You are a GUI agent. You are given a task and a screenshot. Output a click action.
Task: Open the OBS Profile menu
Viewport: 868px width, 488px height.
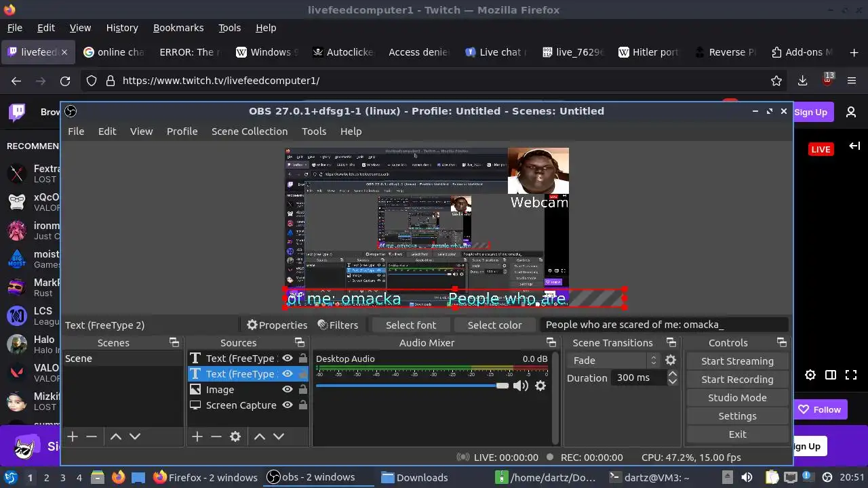pyautogui.click(x=182, y=131)
